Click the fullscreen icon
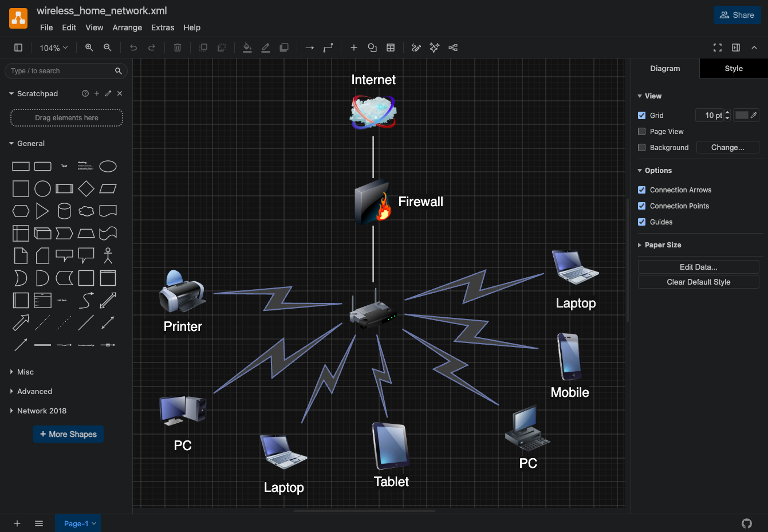This screenshot has height=532, width=768. coord(718,48)
